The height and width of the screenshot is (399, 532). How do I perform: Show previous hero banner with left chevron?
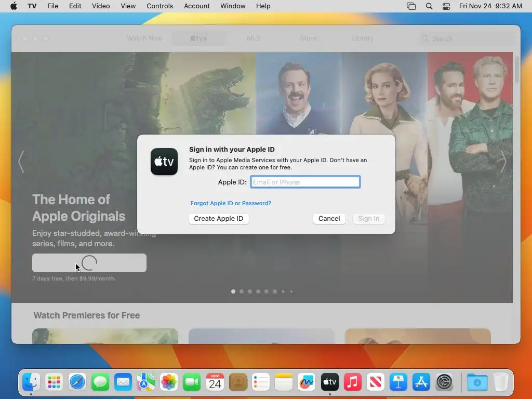[x=21, y=162]
